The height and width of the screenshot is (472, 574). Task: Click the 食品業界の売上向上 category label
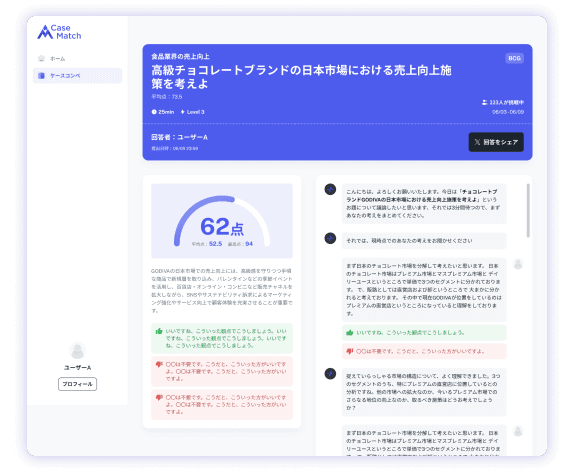pyautogui.click(x=180, y=56)
